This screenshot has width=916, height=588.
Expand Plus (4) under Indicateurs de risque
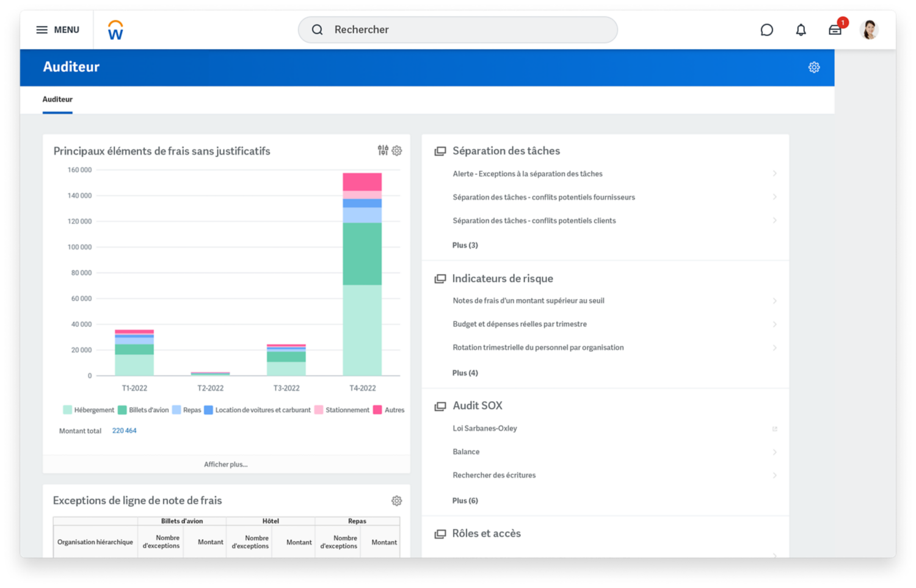(465, 372)
